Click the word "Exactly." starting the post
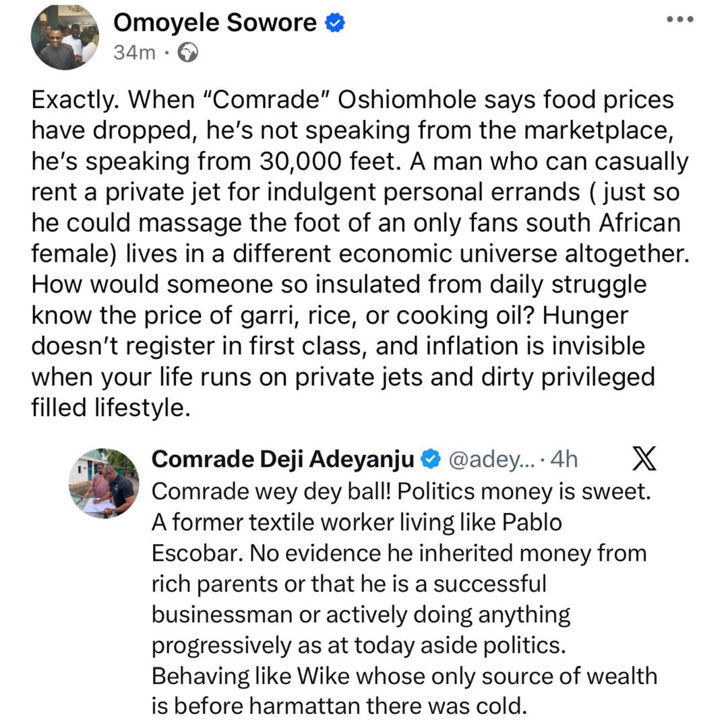 click(75, 100)
